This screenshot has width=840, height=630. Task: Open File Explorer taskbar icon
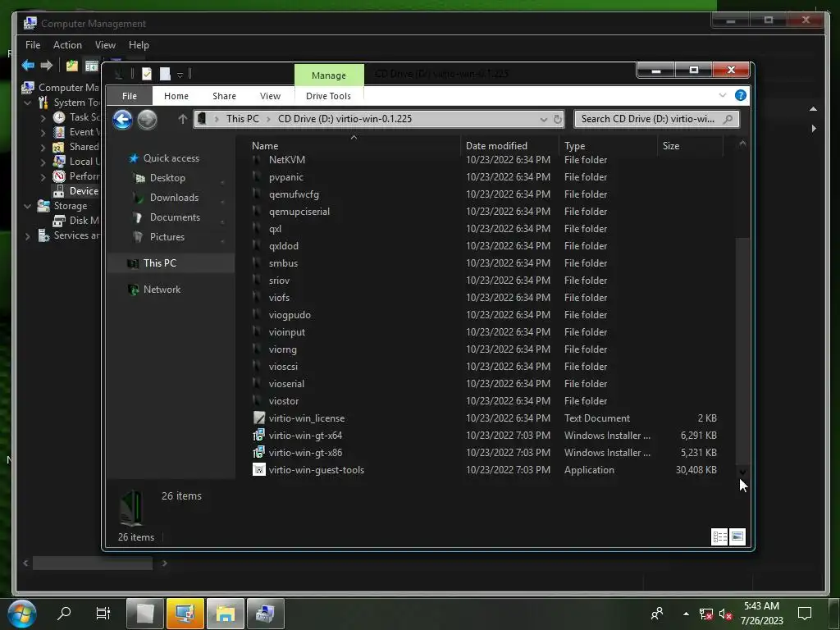[x=226, y=614]
